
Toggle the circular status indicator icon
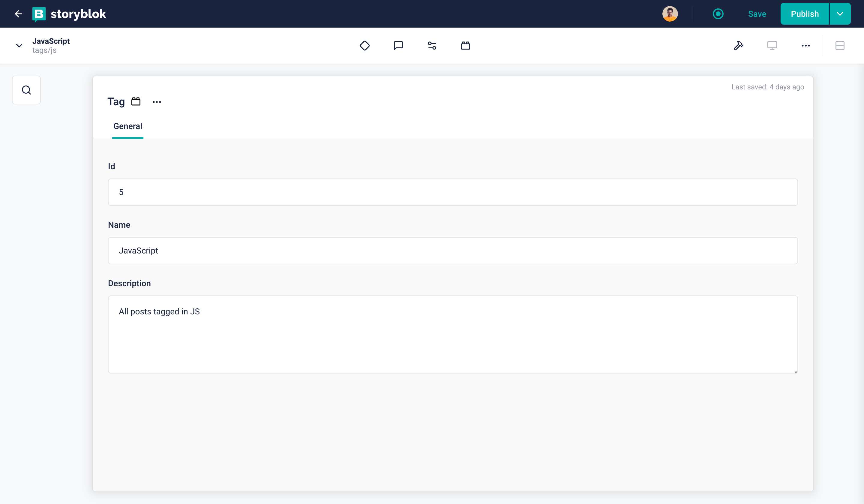718,14
